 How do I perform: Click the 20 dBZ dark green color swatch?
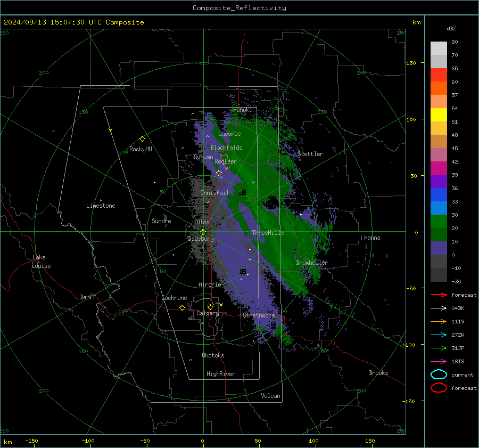pos(439,235)
